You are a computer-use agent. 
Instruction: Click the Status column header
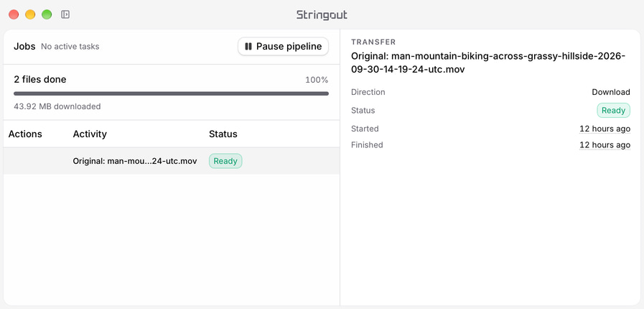point(223,134)
